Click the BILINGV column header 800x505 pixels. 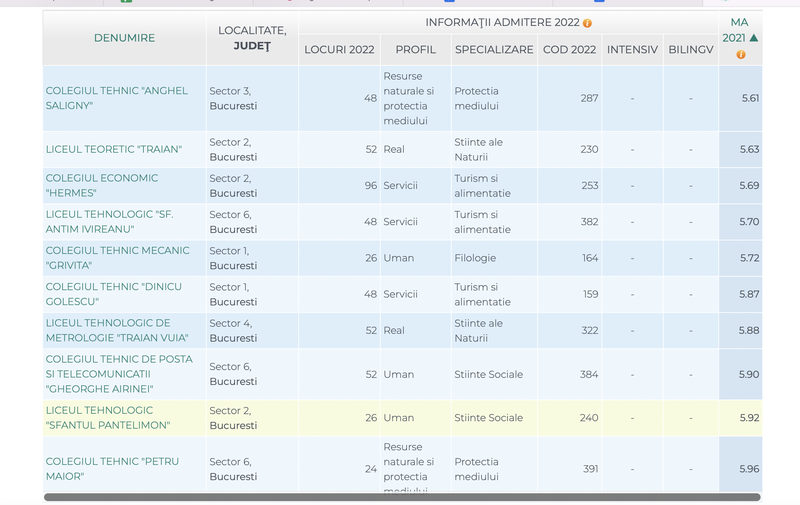[x=690, y=49]
